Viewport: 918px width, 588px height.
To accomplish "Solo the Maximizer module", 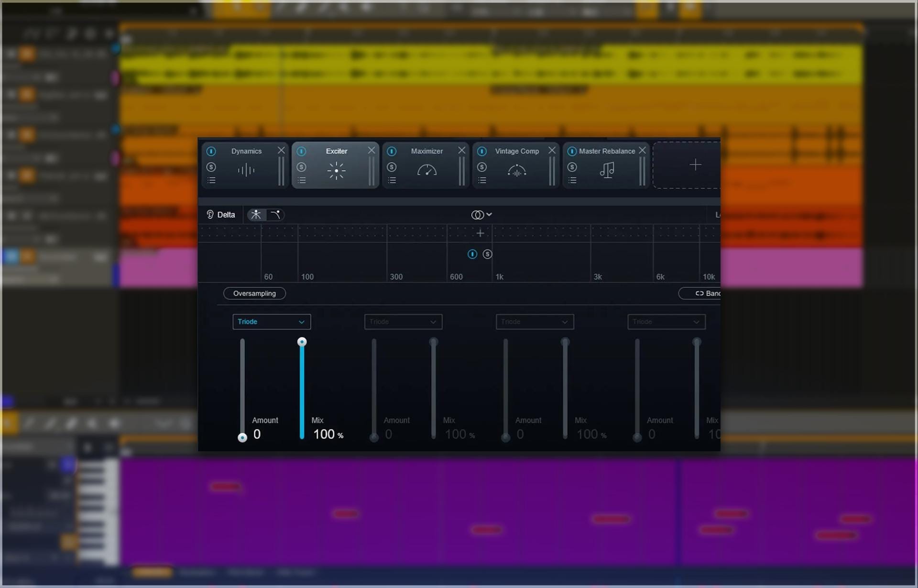I will pos(392,167).
